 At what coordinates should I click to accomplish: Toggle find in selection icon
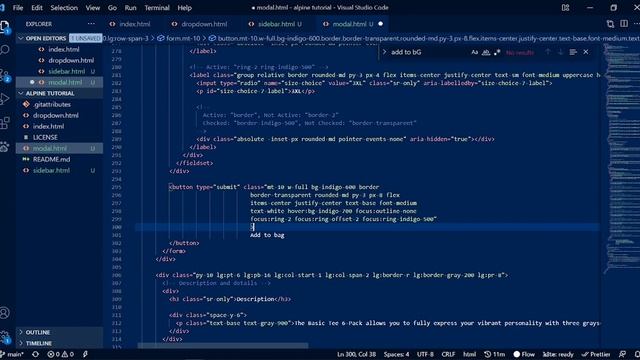point(573,52)
